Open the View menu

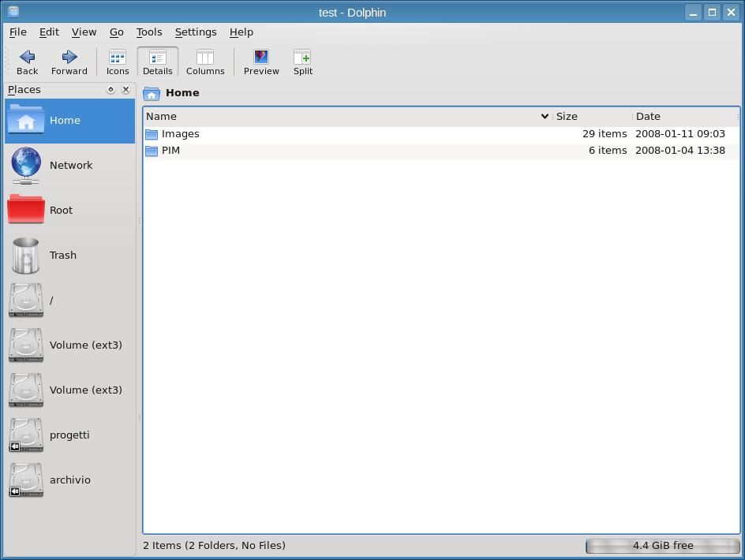(84, 32)
